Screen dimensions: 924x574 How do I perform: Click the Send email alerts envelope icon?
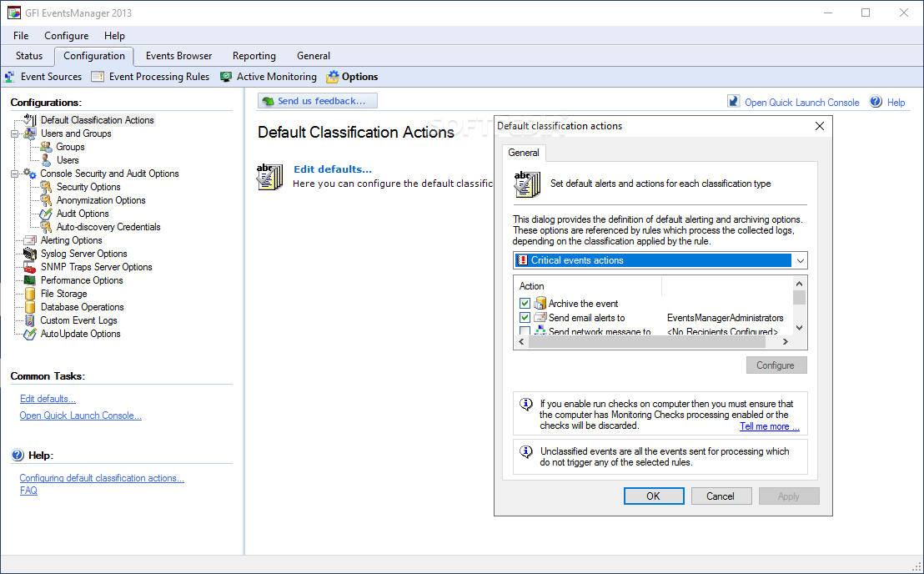[540, 318]
